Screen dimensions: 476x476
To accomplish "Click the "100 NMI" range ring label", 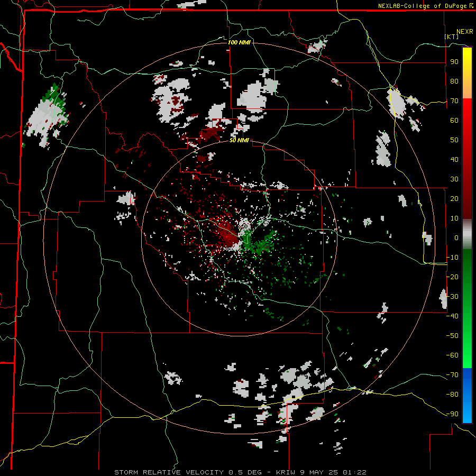I will point(239,42).
